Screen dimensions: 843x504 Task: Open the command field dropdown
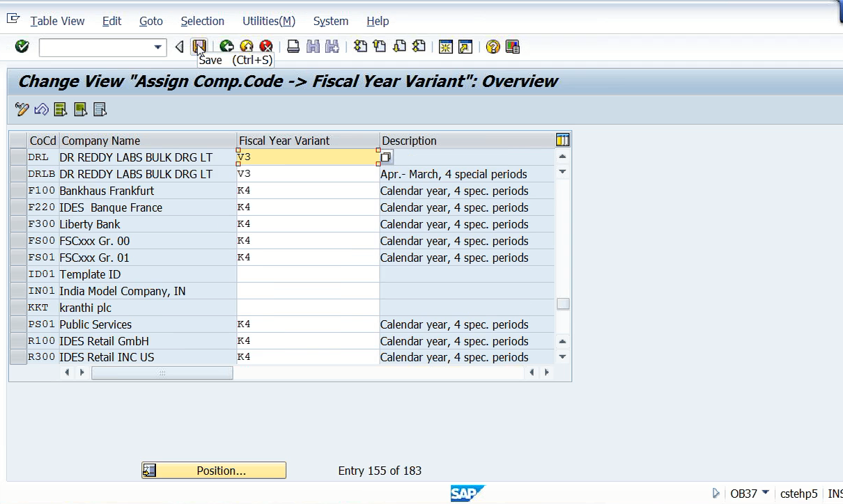(x=157, y=47)
